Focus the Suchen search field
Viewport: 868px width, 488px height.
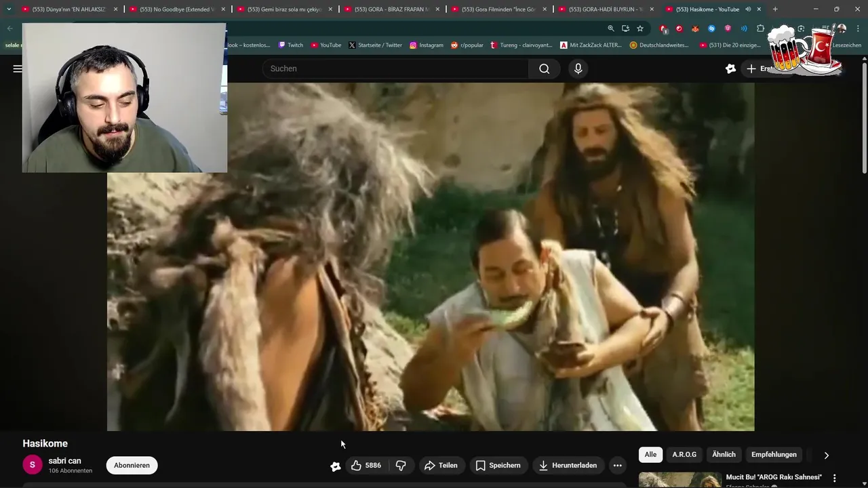coord(395,68)
